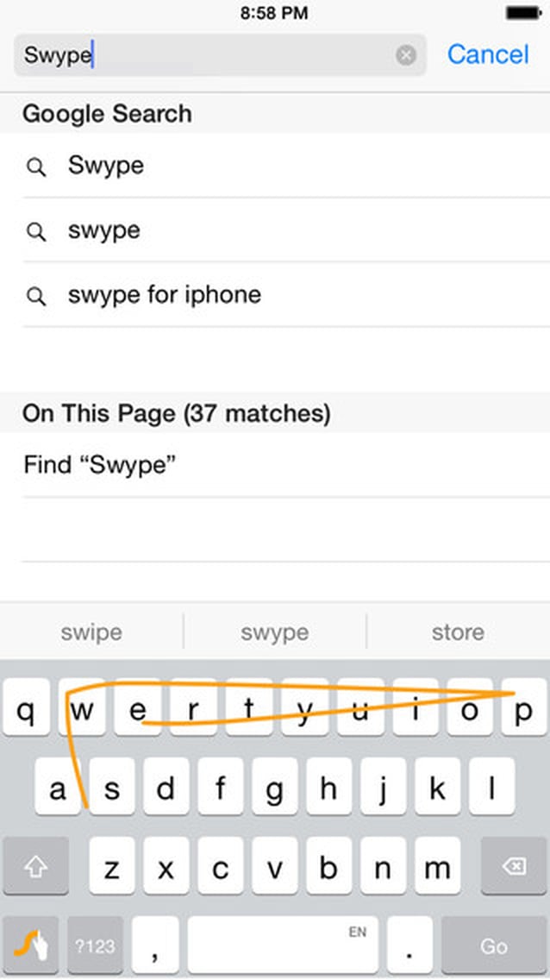Image resolution: width=550 pixels, height=980 pixels.
Task: Select the lowercase 'swype' Google Search suggestion
Action: click(105, 230)
